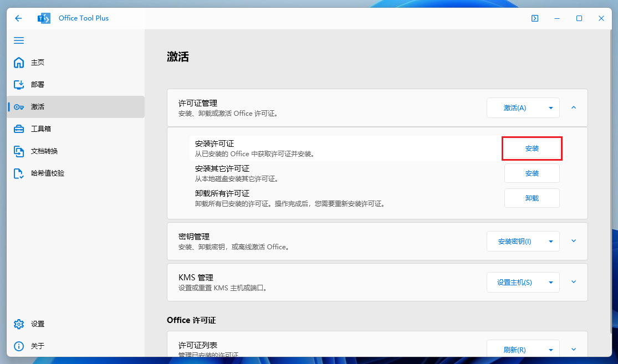The width and height of the screenshot is (618, 364).
Task: Select 激活 in the sidebar
Action: point(76,107)
